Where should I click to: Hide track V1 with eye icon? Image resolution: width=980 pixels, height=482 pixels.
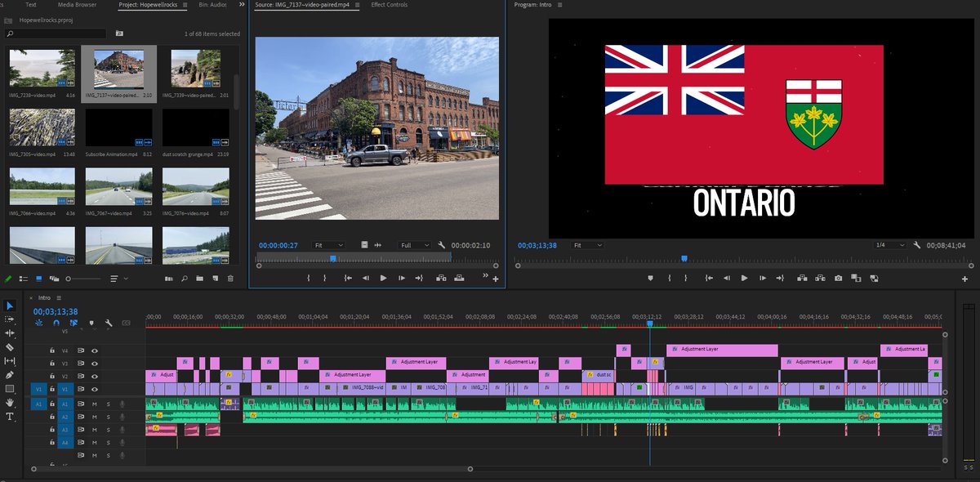pyautogui.click(x=95, y=390)
